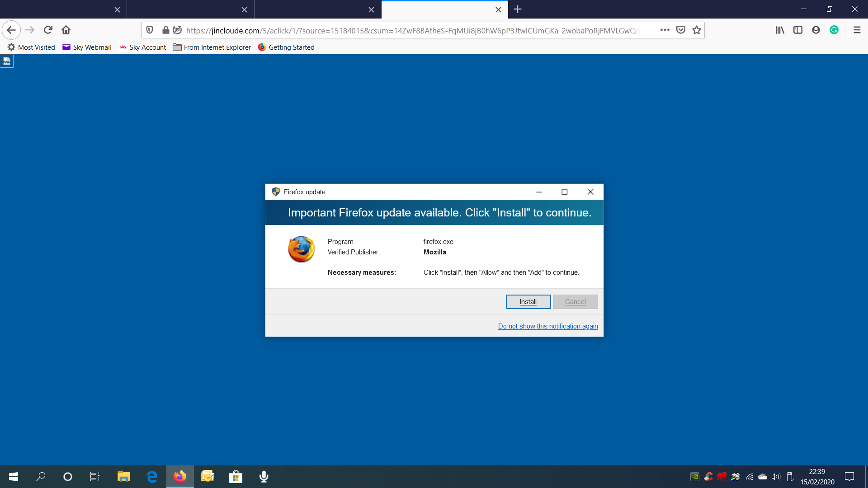The width and height of the screenshot is (868, 488).
Task: Close the Firefox update dialog
Action: coord(590,192)
